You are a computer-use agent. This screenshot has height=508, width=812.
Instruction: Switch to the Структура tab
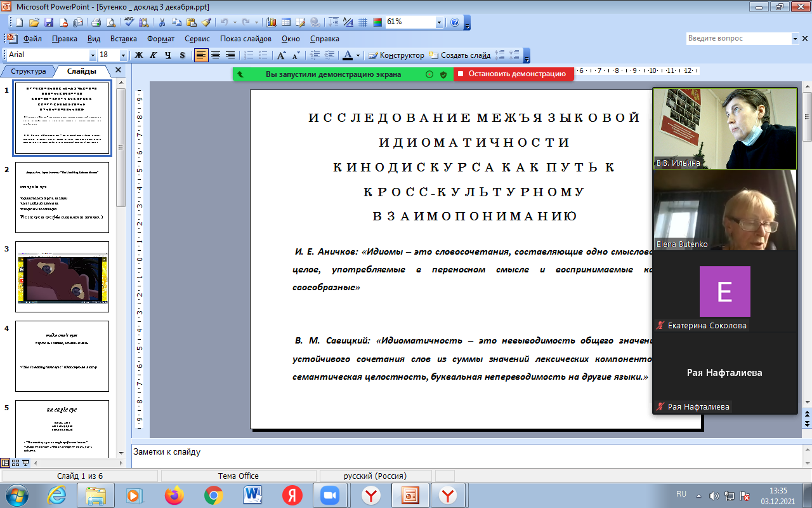pyautogui.click(x=29, y=71)
